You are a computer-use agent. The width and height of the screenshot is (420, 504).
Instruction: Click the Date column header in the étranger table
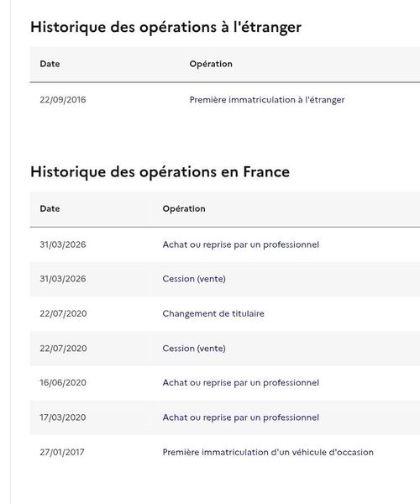(50, 64)
